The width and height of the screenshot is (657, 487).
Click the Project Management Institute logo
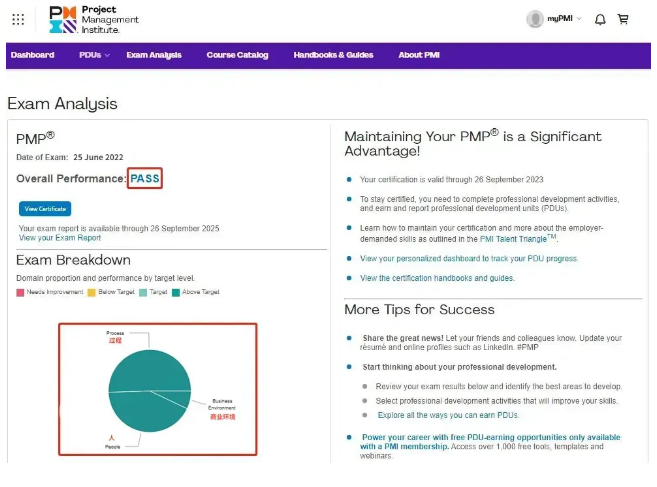[x=94, y=19]
